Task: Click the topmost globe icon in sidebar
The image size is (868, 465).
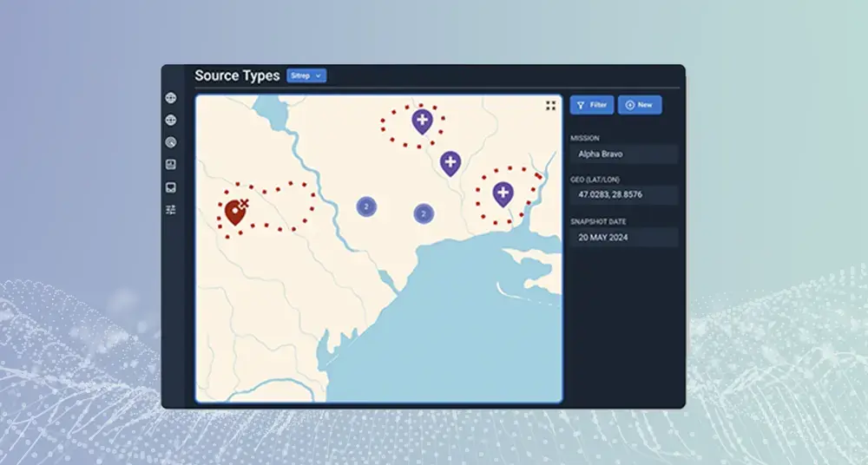Action: [171, 98]
